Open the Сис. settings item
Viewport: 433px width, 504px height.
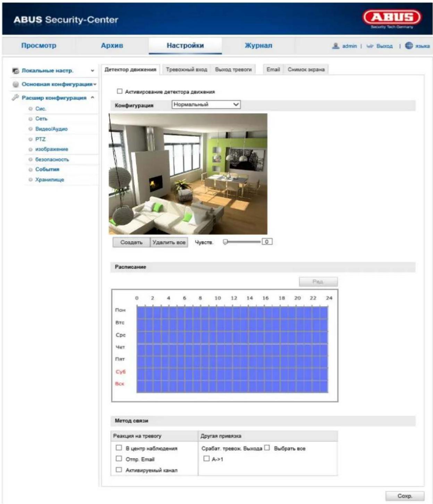pos(41,109)
